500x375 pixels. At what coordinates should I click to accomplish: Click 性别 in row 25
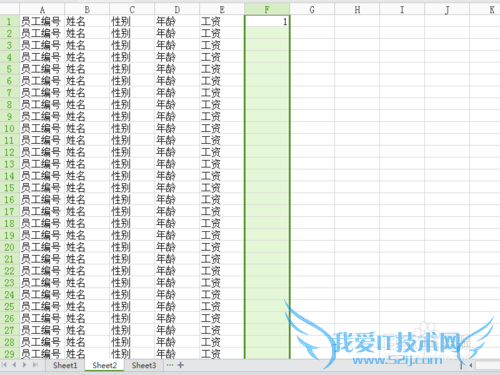click(x=121, y=306)
